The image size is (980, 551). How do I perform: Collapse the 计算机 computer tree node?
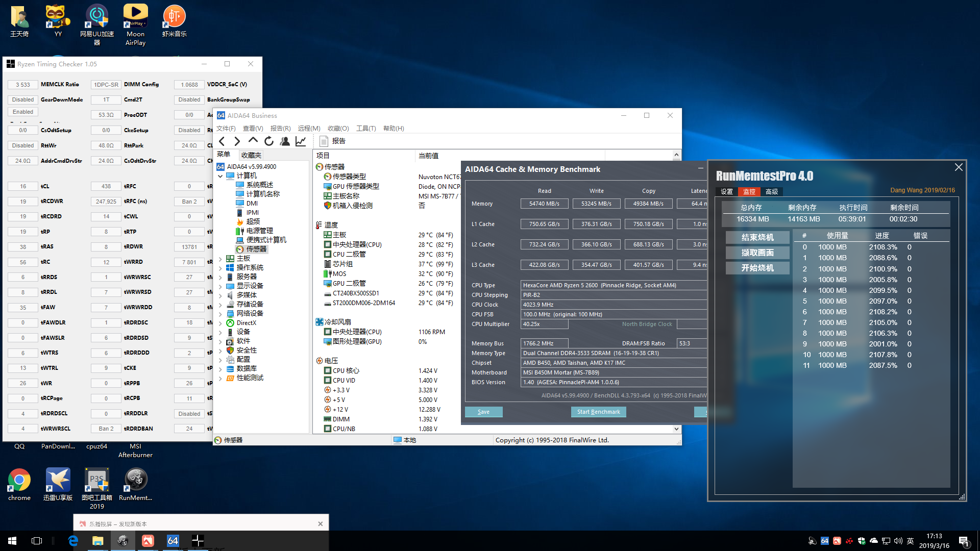click(221, 176)
